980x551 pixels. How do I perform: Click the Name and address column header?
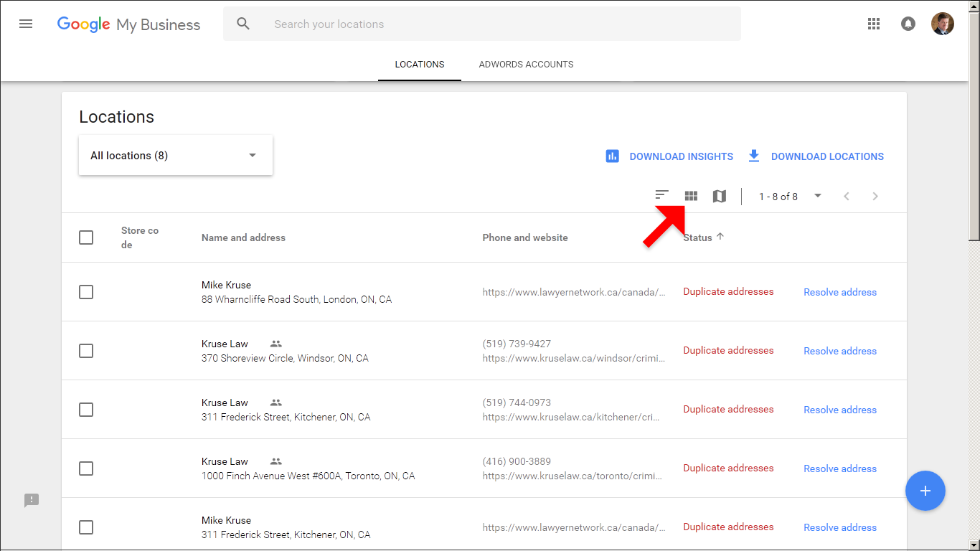243,237
